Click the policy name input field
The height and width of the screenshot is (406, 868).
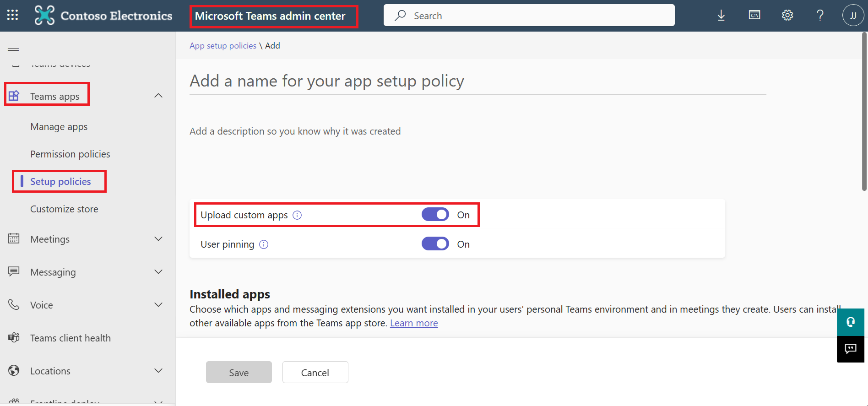tap(477, 81)
